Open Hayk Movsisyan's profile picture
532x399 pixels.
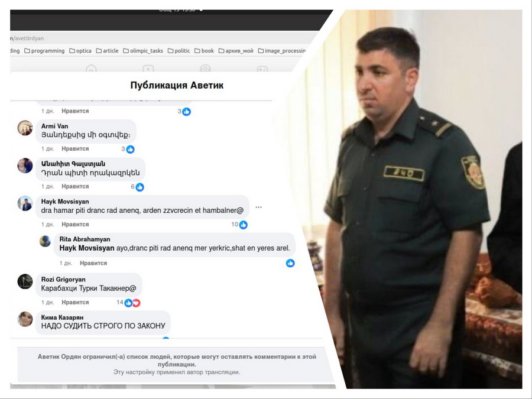point(25,203)
